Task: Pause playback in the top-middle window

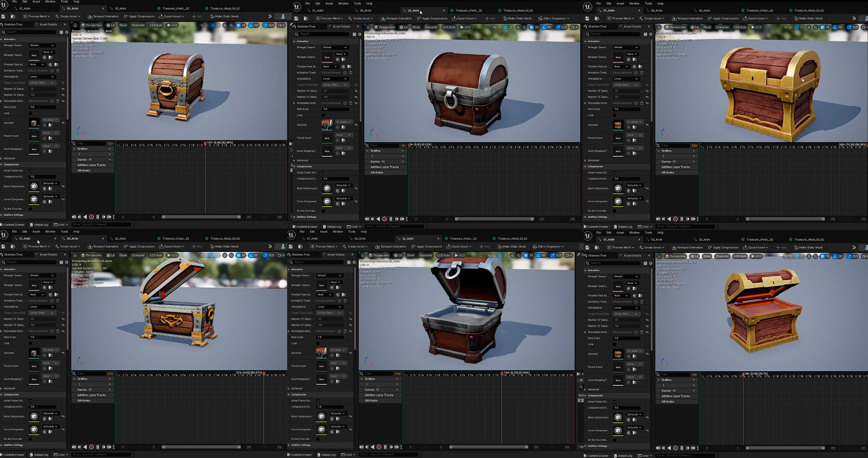Action: click(x=391, y=219)
